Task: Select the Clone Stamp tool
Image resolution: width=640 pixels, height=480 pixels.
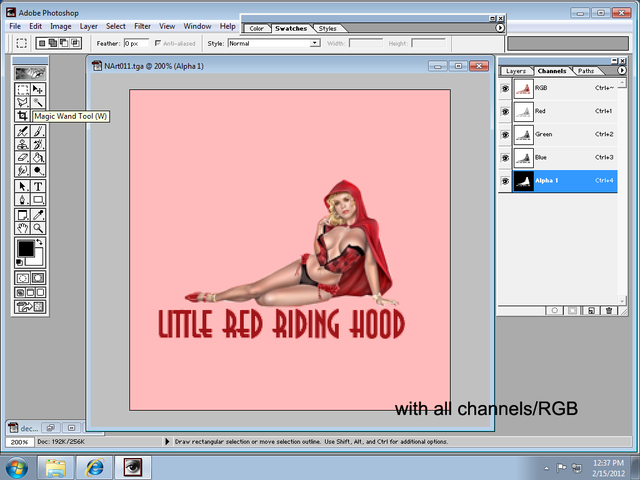Action: [x=22, y=144]
